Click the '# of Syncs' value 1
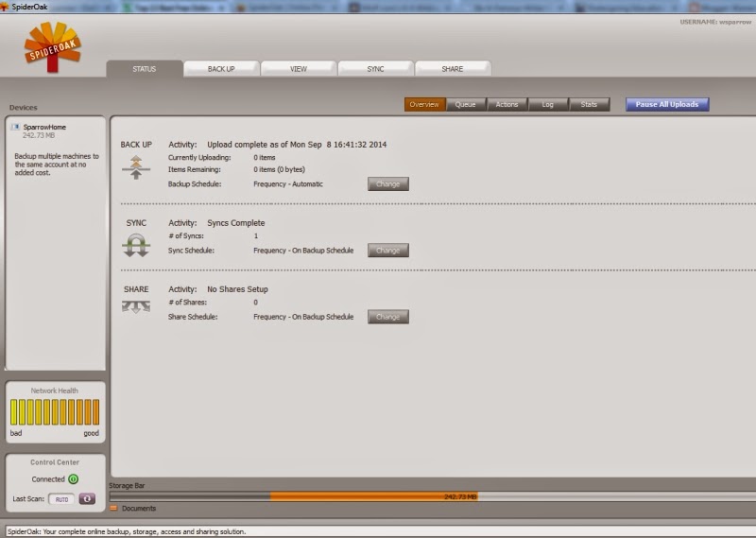This screenshot has width=756, height=538. 256,236
